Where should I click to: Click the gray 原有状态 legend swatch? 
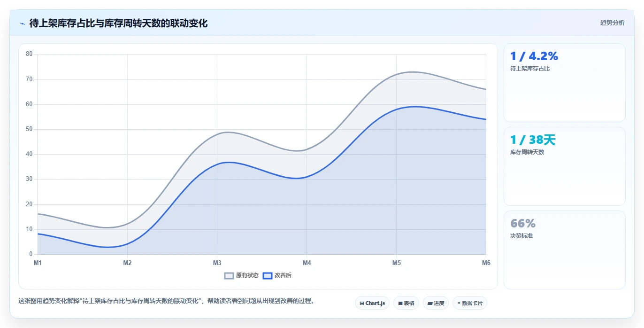coord(229,275)
